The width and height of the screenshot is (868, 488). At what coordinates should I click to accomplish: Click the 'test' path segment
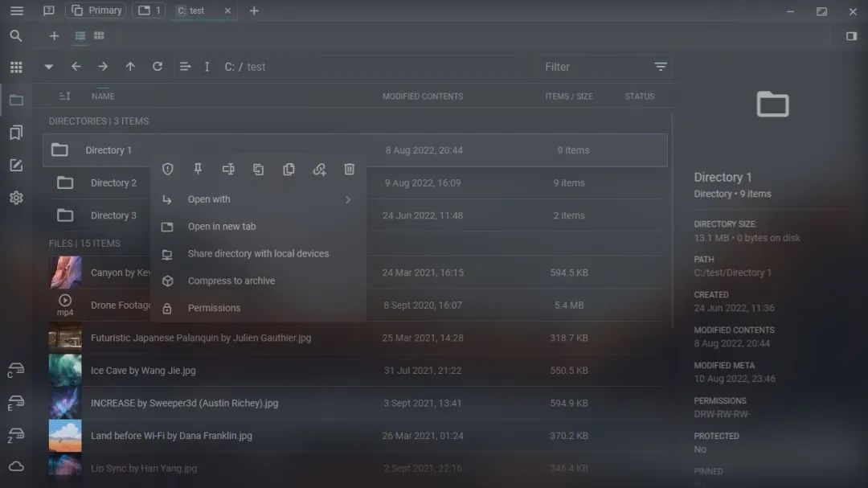[256, 67]
